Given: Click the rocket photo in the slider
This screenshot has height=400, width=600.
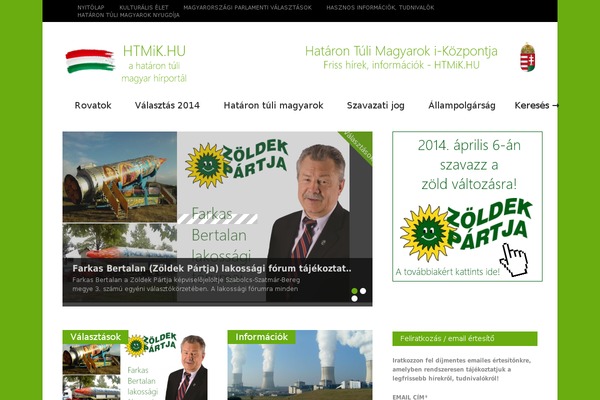Looking at the screenshot, I should [x=120, y=177].
